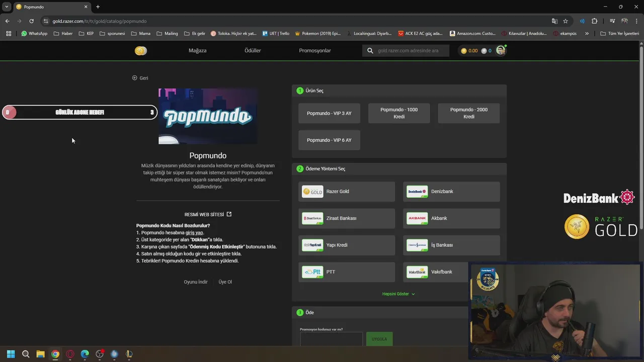
Task: Bookmark this page with the star icon
Action: (x=566, y=21)
